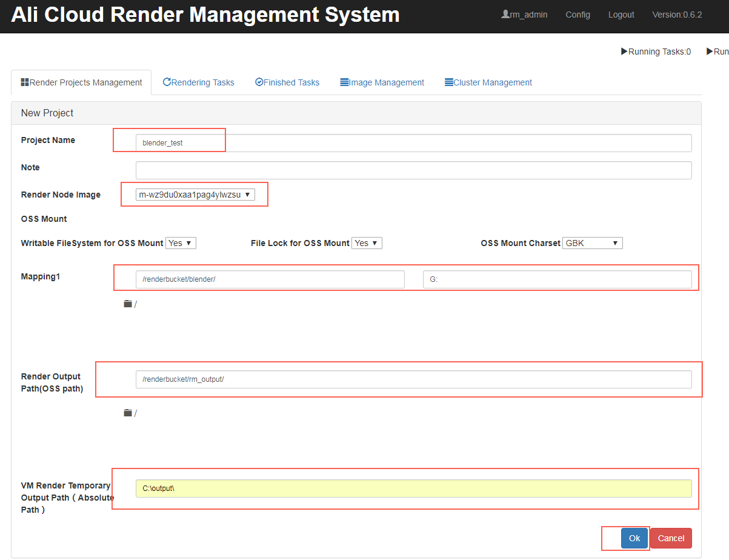
Task: Click the rm_admin user icon
Action: pyautogui.click(x=505, y=14)
